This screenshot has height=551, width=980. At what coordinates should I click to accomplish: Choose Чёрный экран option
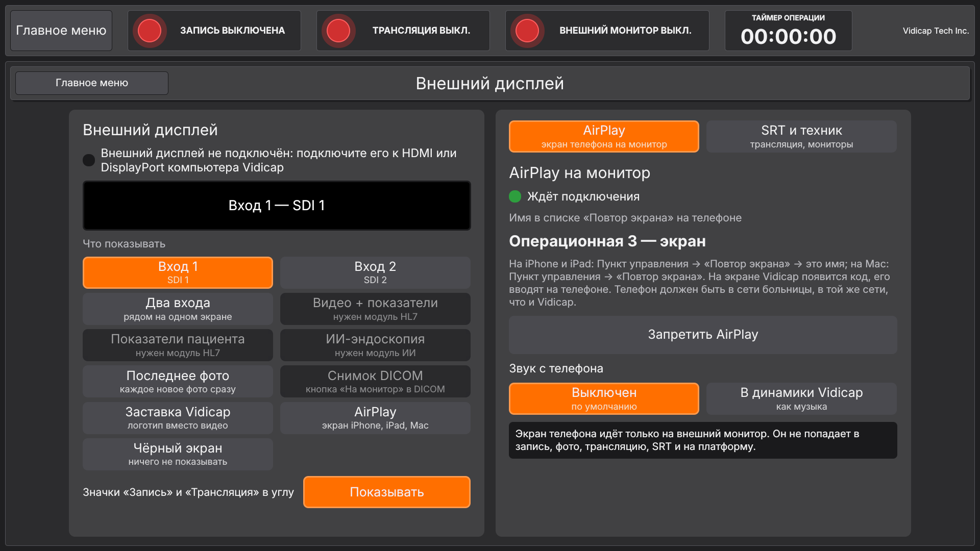click(x=178, y=454)
